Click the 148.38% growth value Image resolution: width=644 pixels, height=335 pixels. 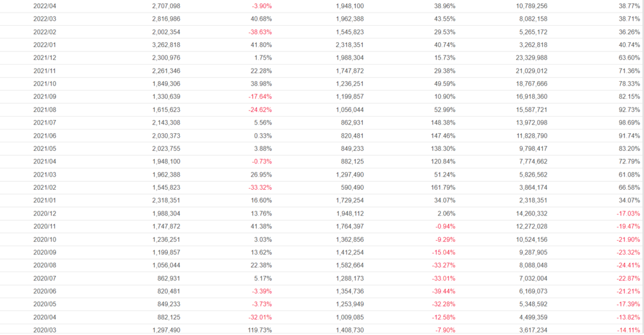tap(443, 123)
